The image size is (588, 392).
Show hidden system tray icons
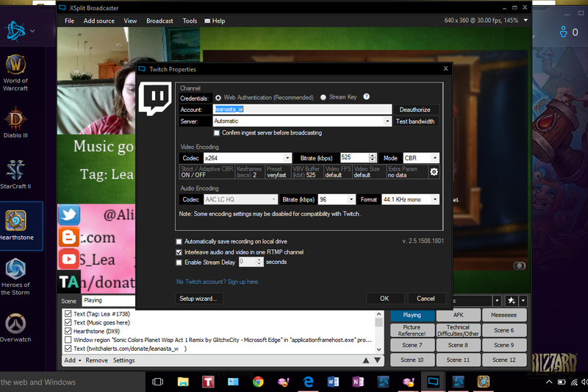[x=549, y=382]
